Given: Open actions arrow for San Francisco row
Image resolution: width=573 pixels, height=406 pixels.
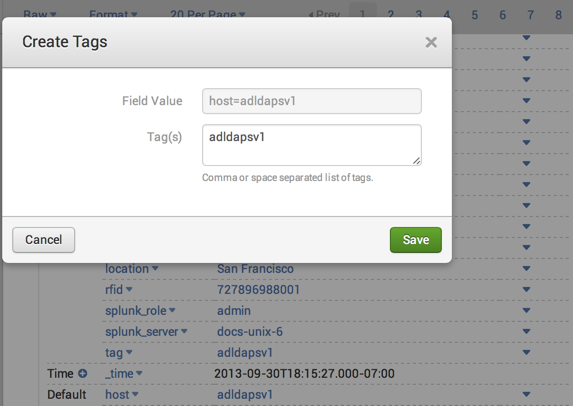Looking at the screenshot, I should point(526,269).
